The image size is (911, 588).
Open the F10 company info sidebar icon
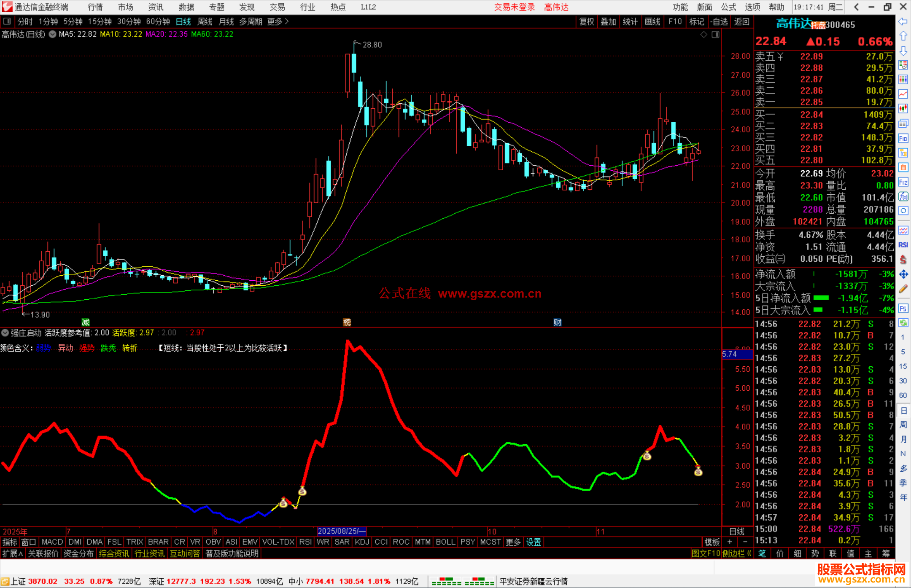[x=903, y=138]
